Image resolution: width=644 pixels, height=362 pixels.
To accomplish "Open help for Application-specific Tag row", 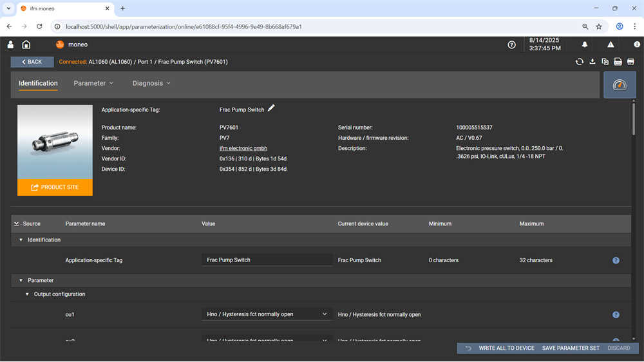I will (x=616, y=260).
